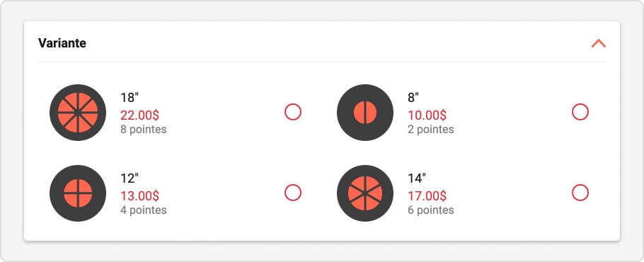Select the 18" size radio button
The height and width of the screenshot is (262, 644).
pyautogui.click(x=293, y=112)
